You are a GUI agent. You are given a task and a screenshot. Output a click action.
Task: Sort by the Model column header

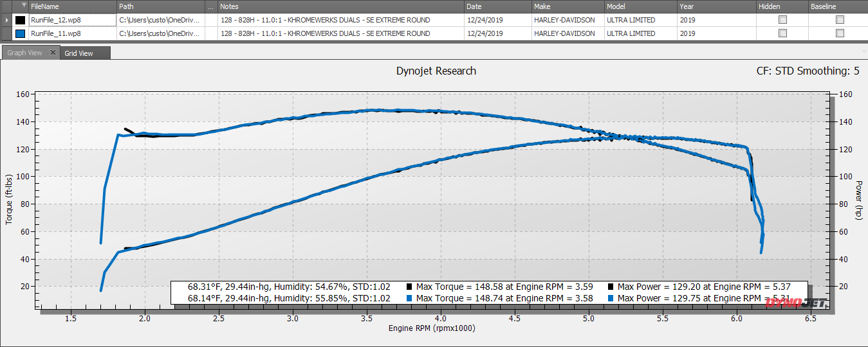coord(641,6)
